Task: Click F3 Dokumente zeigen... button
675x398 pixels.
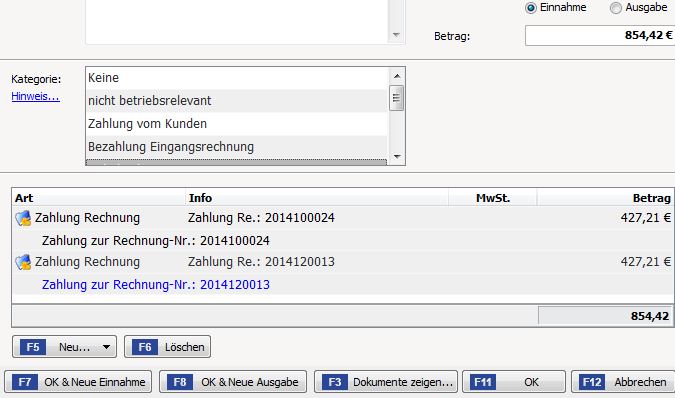Action: click(386, 382)
